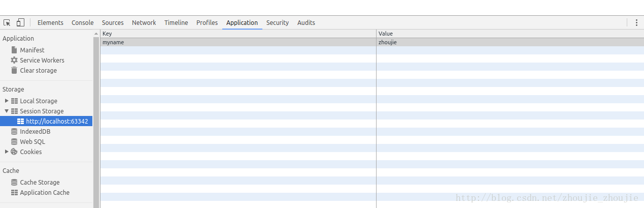
Task: Select the myname key row
Action: 238,42
